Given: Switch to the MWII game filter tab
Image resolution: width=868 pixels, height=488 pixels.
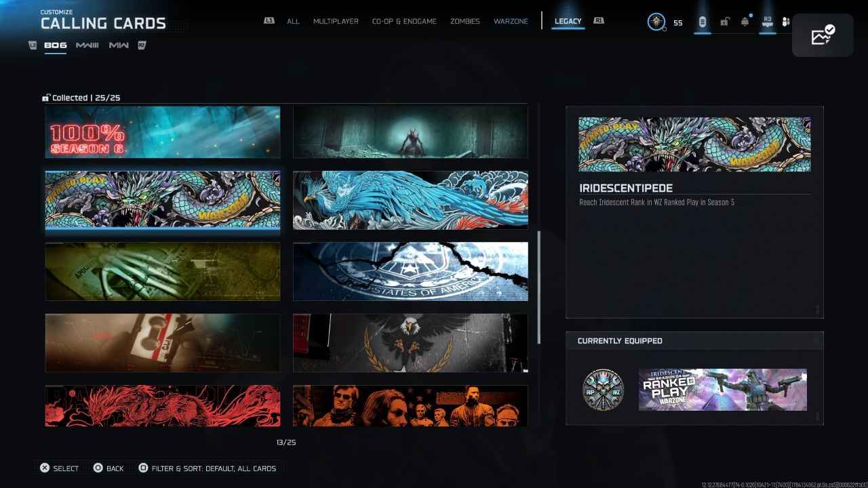Looking at the screenshot, I should pyautogui.click(x=119, y=45).
